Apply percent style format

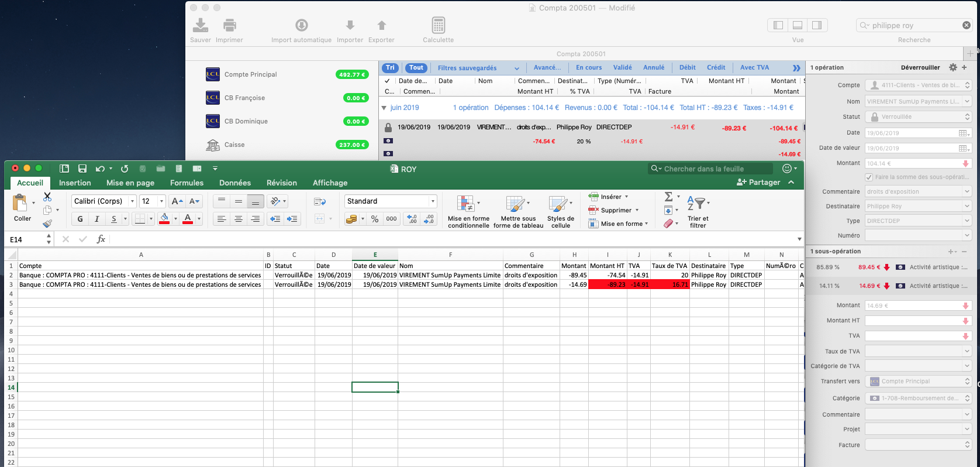point(375,219)
